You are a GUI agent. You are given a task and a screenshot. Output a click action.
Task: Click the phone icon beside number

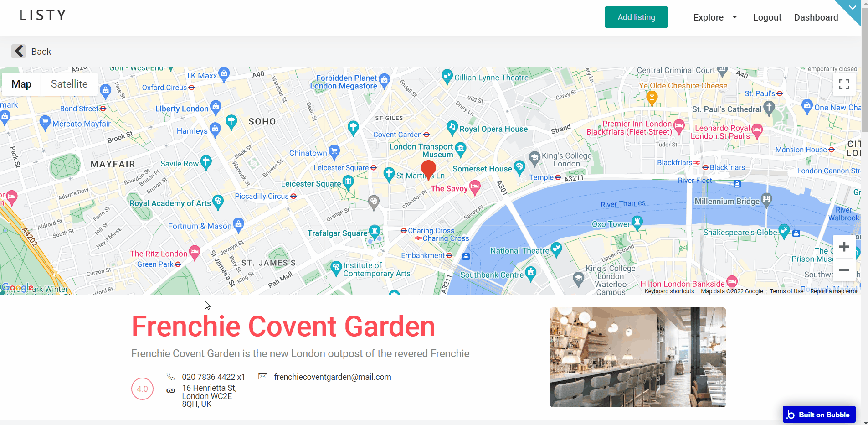170,376
